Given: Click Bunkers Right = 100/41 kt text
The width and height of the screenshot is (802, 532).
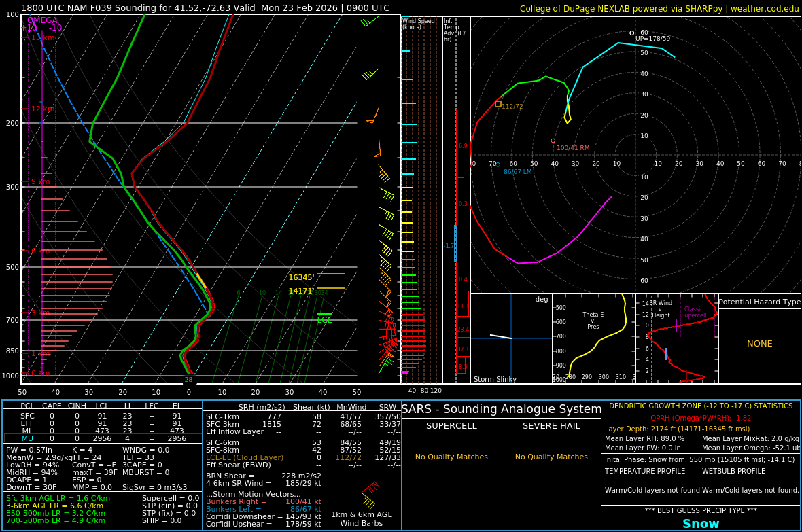Looking at the screenshot, I should click(264, 502).
